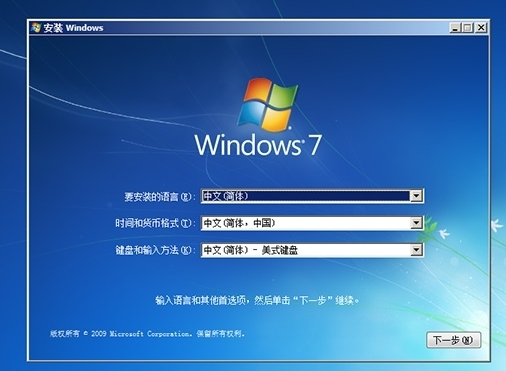Click the 要安装的语言(E) label

160,197
